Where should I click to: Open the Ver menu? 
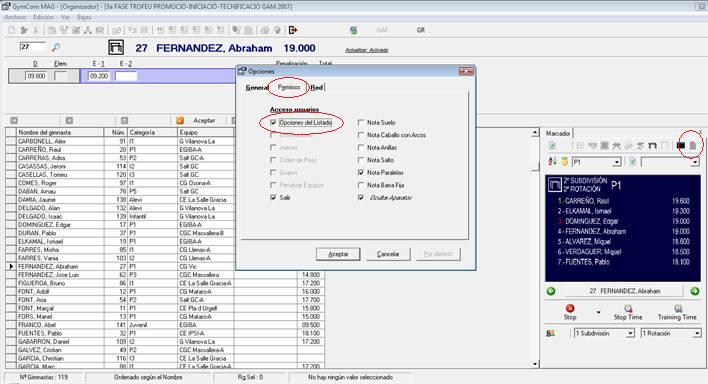(x=65, y=17)
